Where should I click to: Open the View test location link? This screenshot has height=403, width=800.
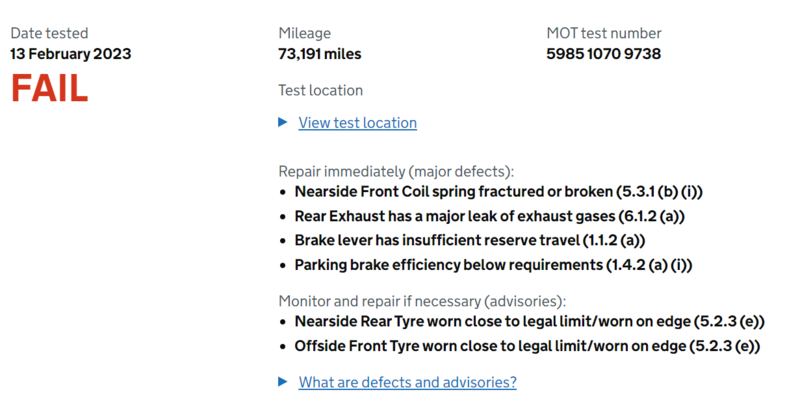(x=357, y=123)
